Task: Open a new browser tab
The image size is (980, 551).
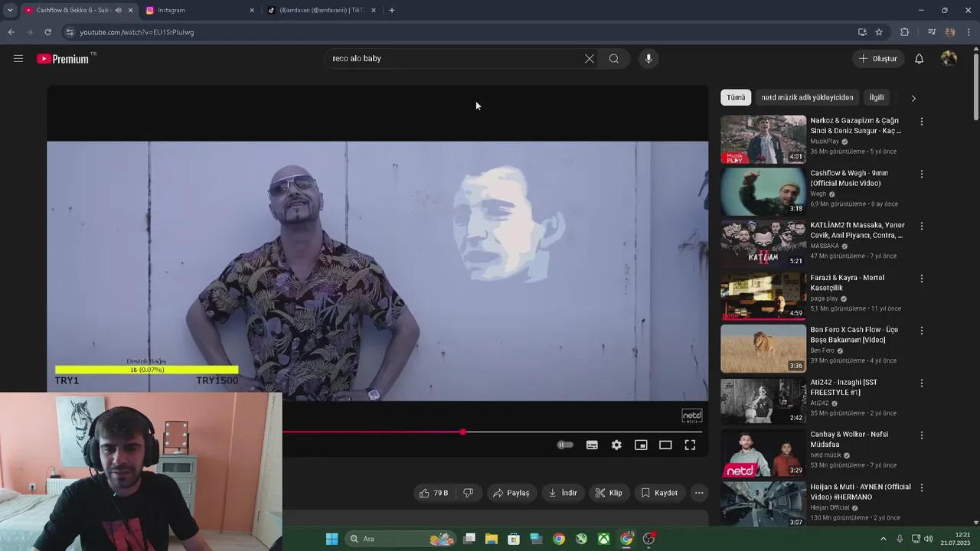Action: pyautogui.click(x=392, y=10)
